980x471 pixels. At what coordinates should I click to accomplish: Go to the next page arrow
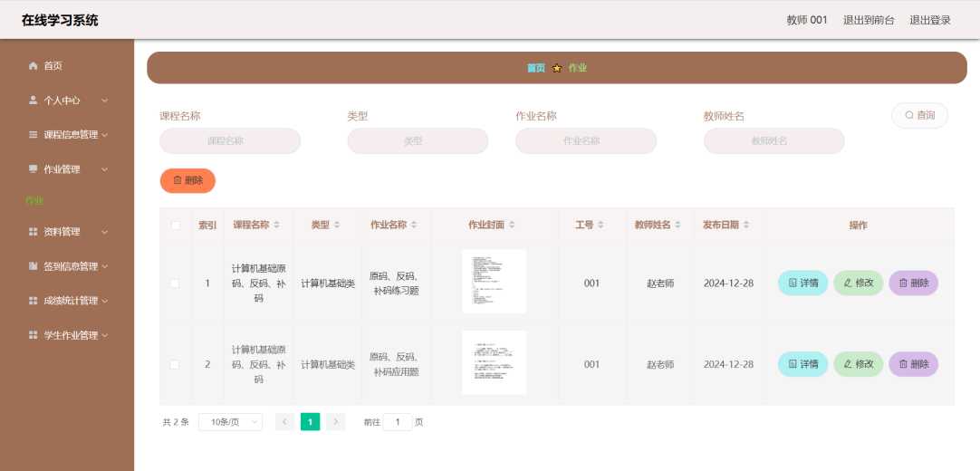tap(336, 422)
